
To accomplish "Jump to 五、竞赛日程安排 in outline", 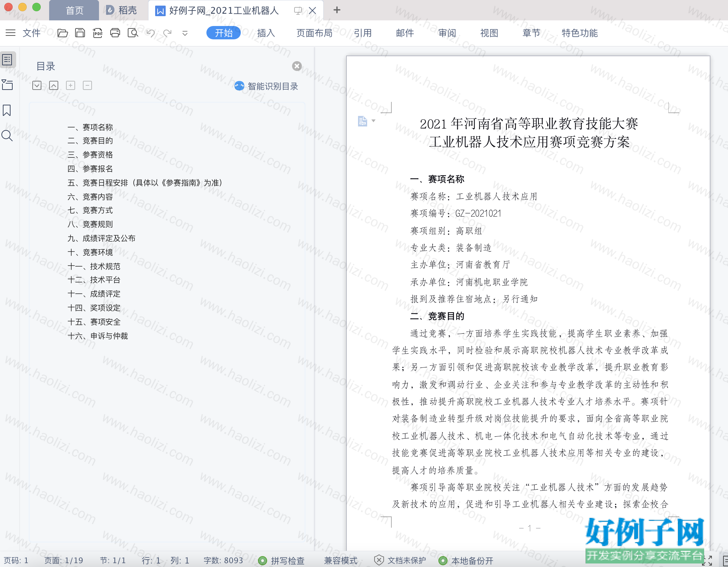I will (145, 183).
